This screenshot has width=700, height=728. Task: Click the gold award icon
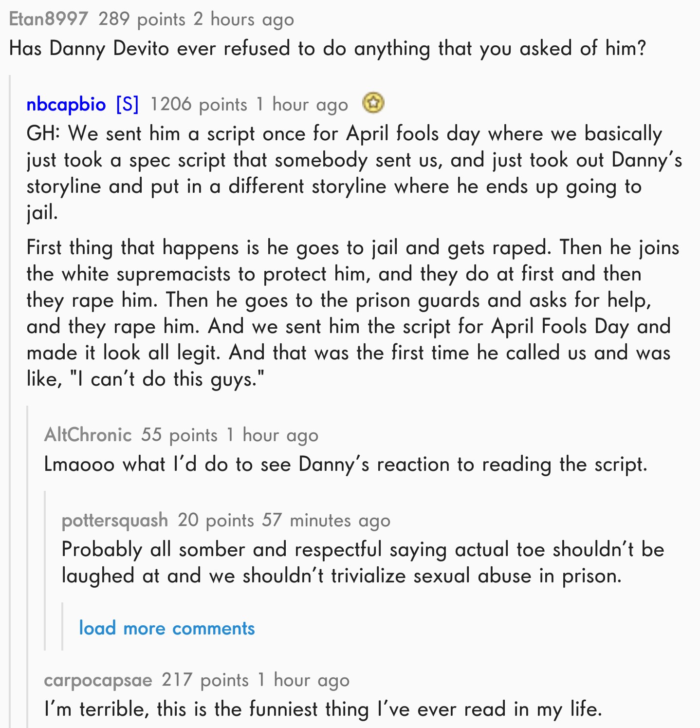tap(373, 103)
